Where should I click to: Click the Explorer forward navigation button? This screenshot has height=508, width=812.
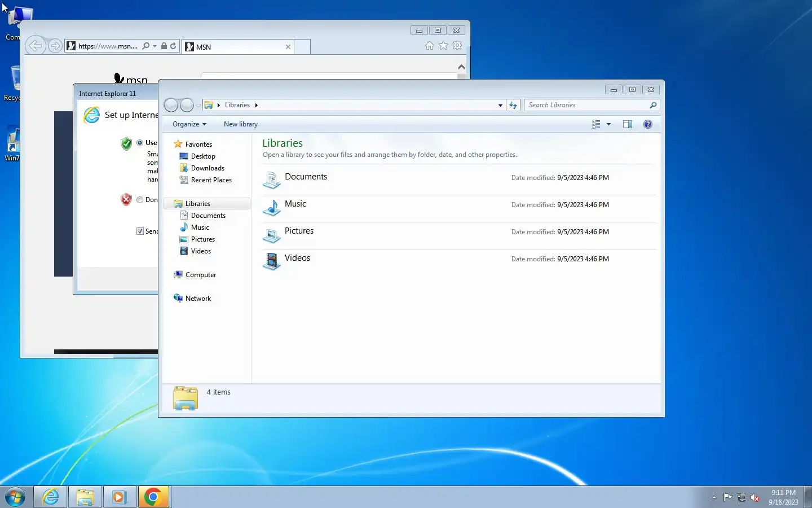click(187, 105)
